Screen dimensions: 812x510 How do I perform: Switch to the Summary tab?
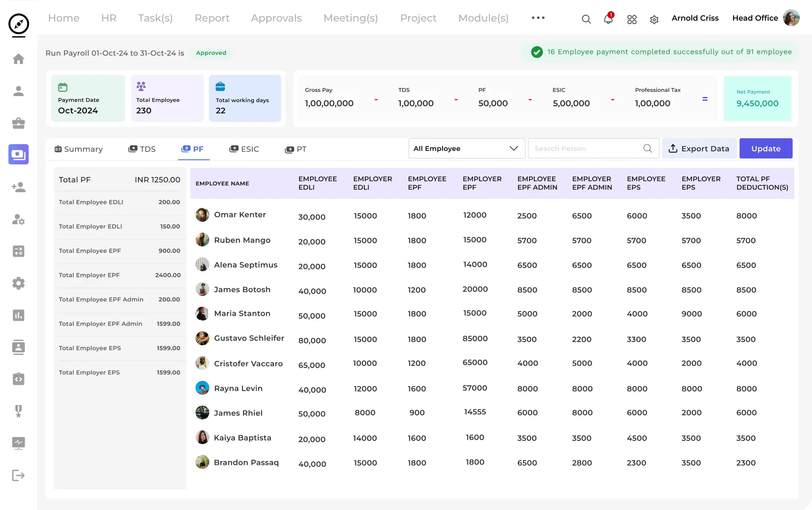[x=79, y=149]
